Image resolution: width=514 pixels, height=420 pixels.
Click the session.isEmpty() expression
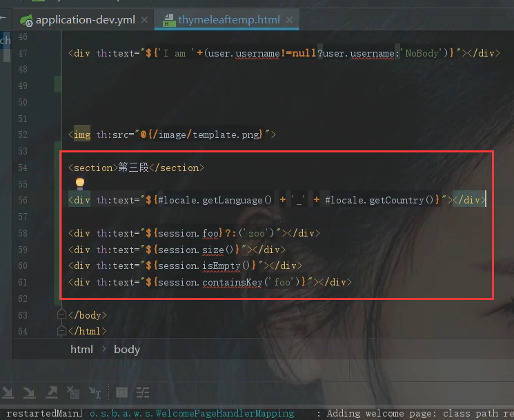coord(204,266)
